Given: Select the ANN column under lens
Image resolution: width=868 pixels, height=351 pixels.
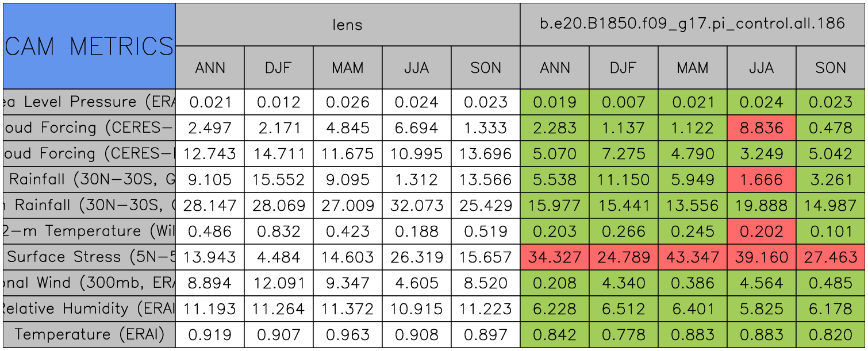Looking at the screenshot, I should pos(210,68).
